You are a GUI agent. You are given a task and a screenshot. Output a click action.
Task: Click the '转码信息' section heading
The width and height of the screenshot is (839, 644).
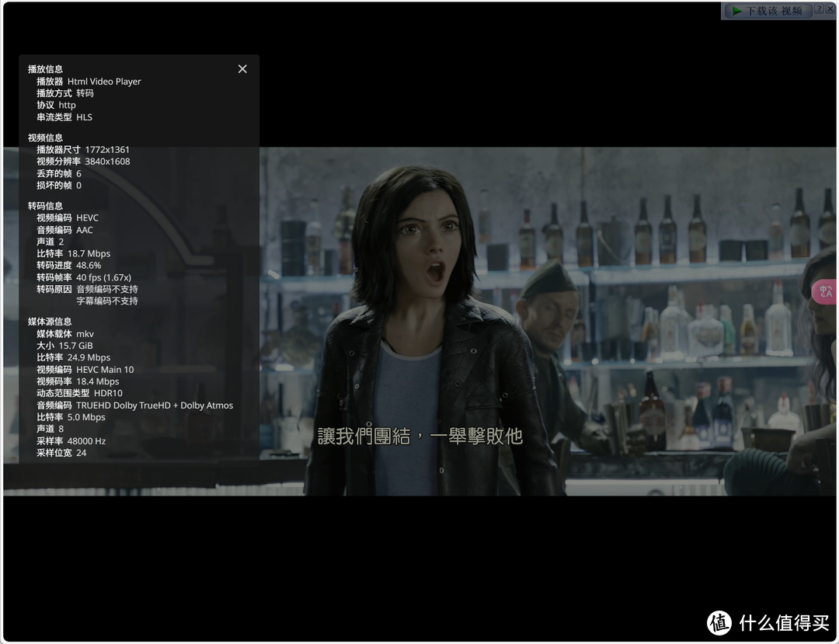[46, 206]
